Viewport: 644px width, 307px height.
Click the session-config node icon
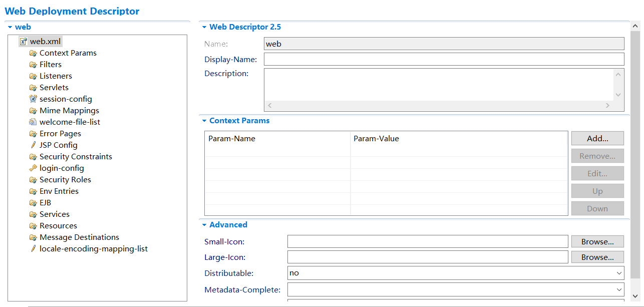[33, 99]
